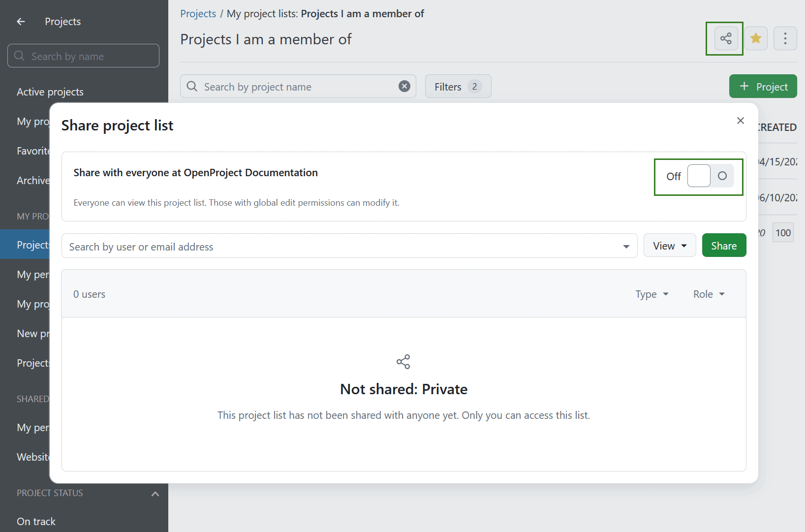
Task: Click the back arrow next to Projects
Action: click(x=20, y=21)
